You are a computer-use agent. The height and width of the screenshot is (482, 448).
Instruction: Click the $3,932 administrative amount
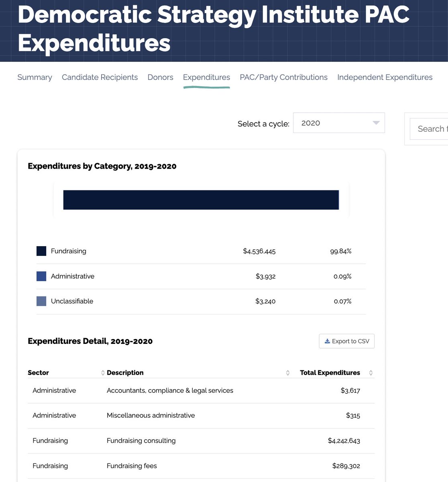click(266, 276)
